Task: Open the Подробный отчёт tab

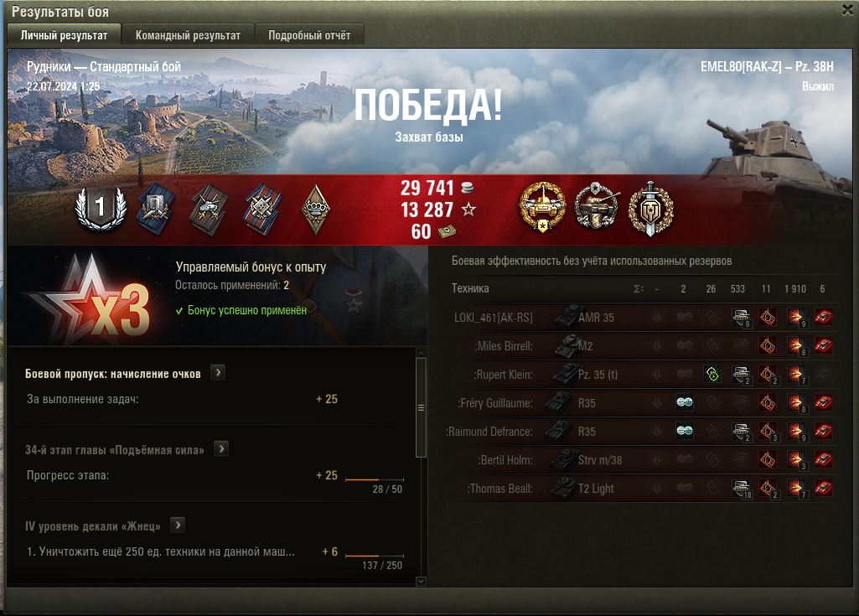Action: tap(309, 35)
